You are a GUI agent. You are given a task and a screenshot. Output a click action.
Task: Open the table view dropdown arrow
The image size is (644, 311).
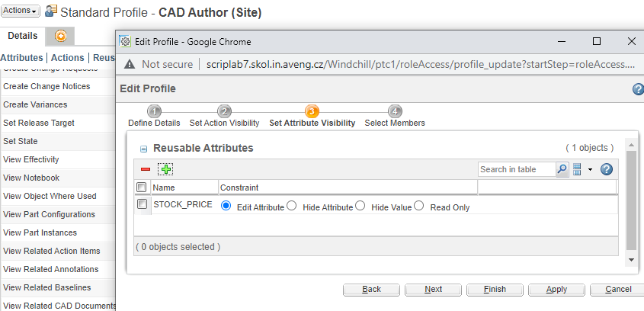[x=589, y=169]
